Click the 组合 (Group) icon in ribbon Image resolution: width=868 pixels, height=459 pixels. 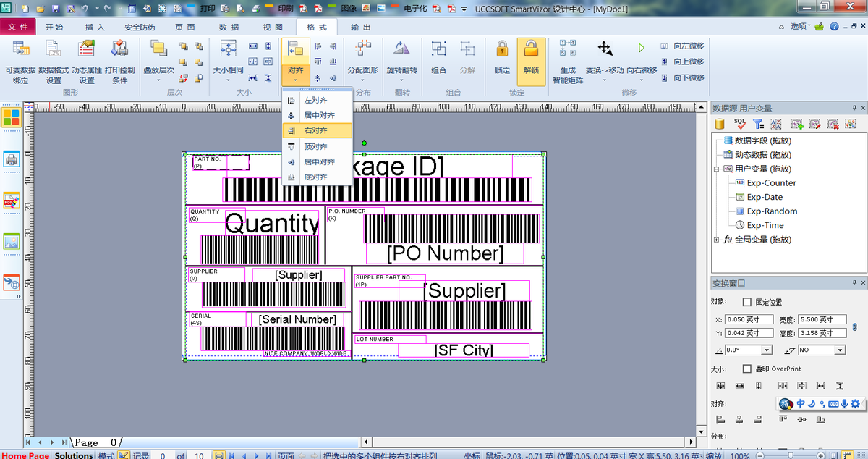coord(438,50)
